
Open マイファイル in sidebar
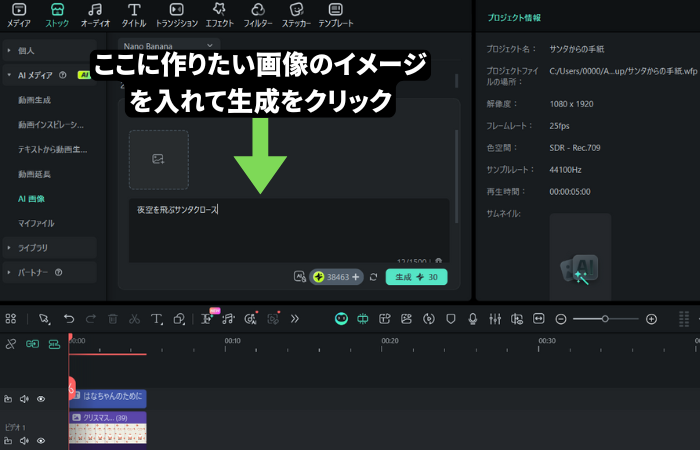point(36,223)
